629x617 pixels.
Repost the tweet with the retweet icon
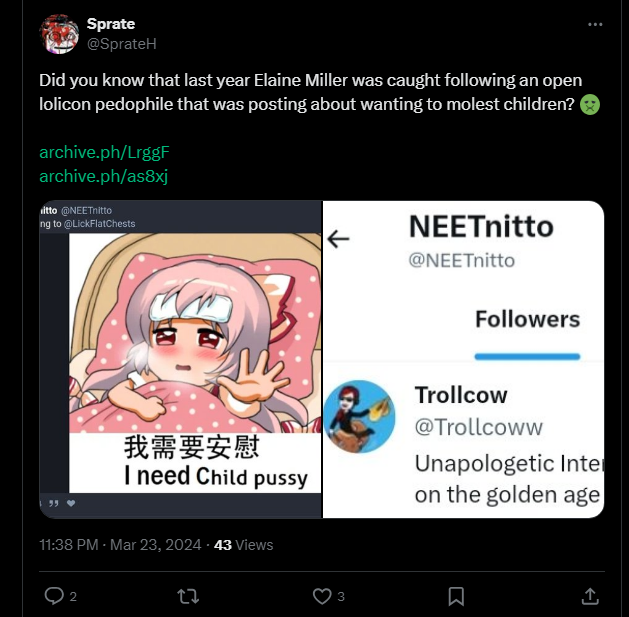[187, 596]
